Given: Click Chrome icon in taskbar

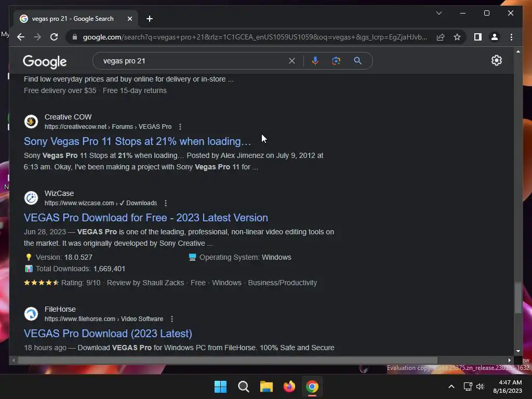Looking at the screenshot, I should [312, 387].
